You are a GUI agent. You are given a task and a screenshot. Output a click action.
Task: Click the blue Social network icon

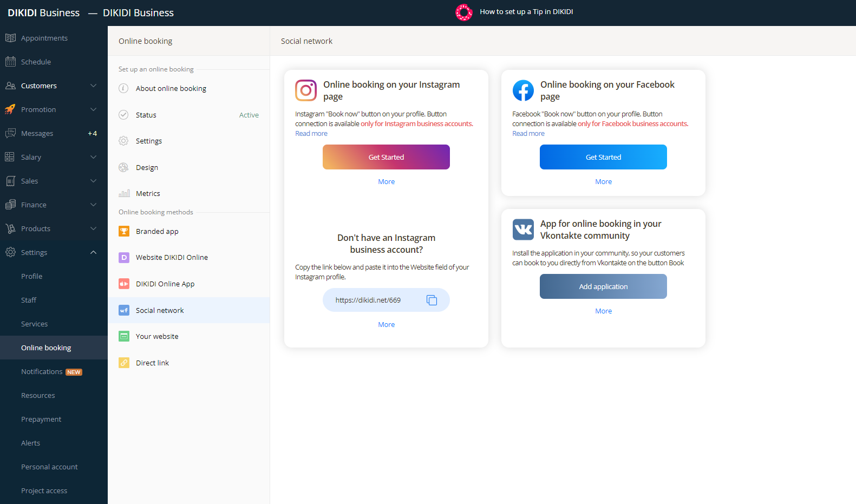point(124,310)
